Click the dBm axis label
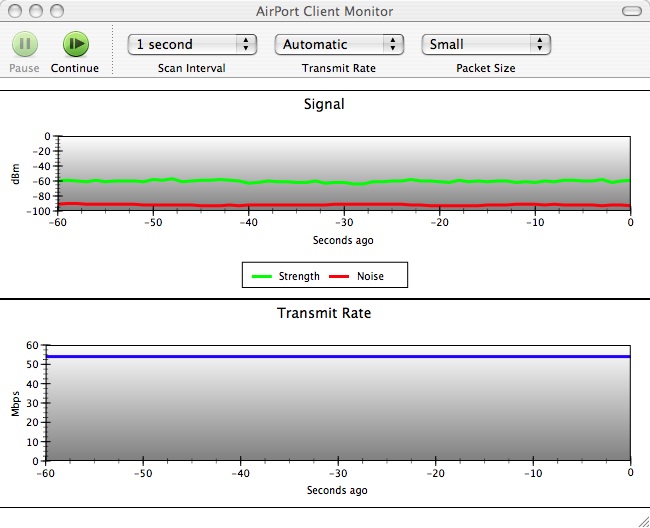This screenshot has width=650, height=528. point(15,174)
